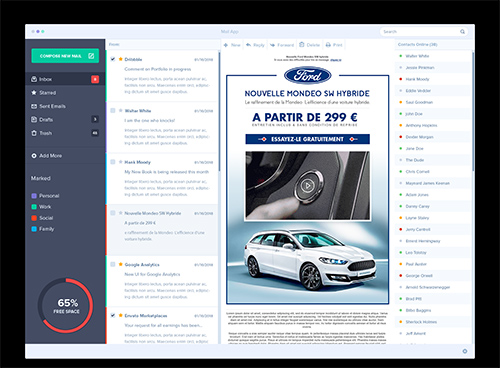Click the New toolbar icon

click(226, 45)
